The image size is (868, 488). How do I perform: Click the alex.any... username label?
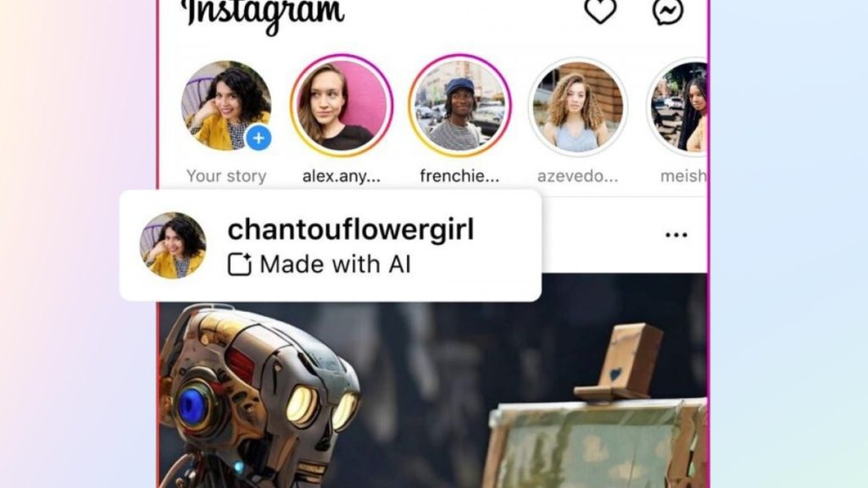pyautogui.click(x=342, y=176)
